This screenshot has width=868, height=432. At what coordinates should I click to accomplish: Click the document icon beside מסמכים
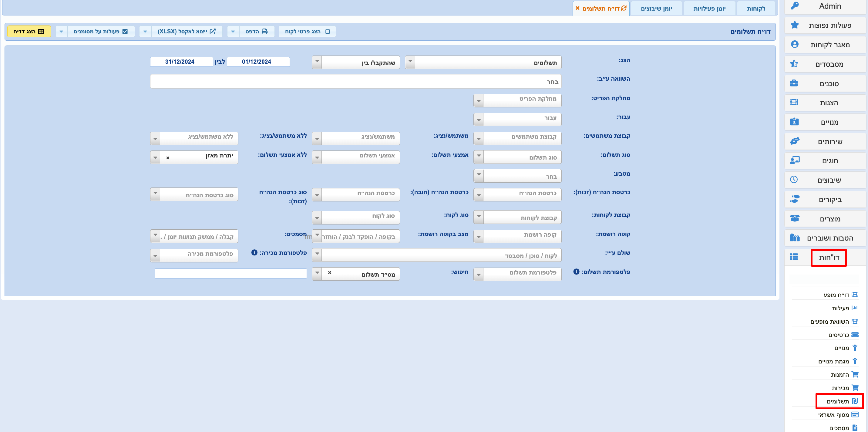[x=855, y=428]
